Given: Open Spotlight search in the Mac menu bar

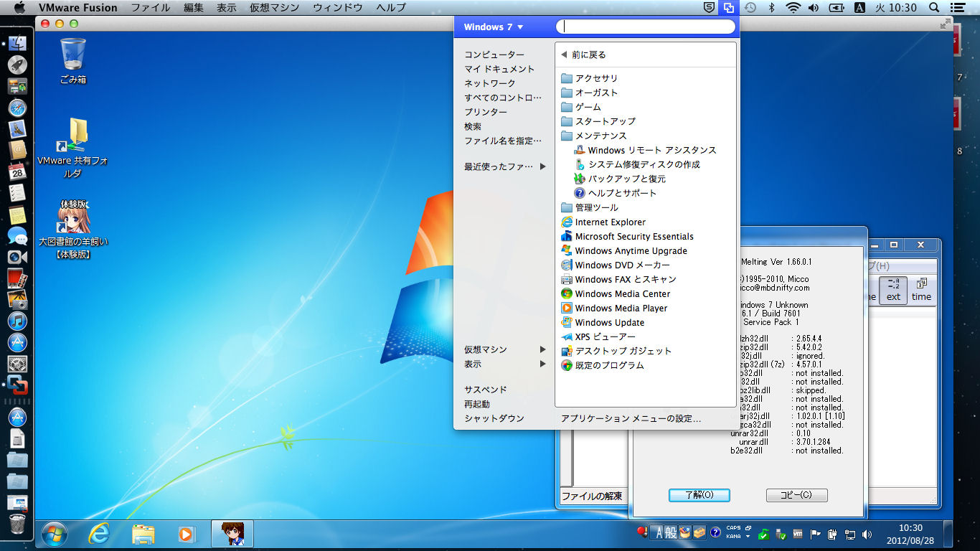Looking at the screenshot, I should point(934,8).
